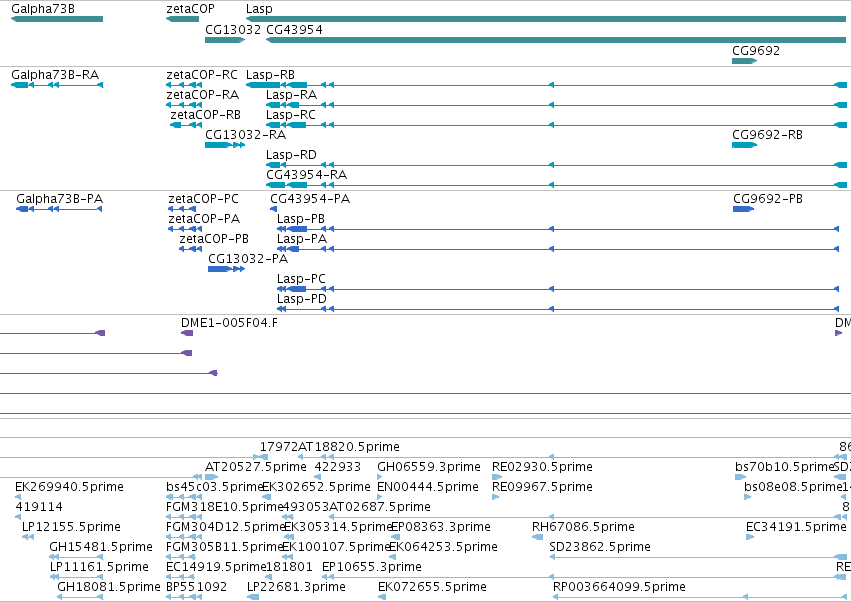Select transcript Lasp-RD

pos(556,165)
